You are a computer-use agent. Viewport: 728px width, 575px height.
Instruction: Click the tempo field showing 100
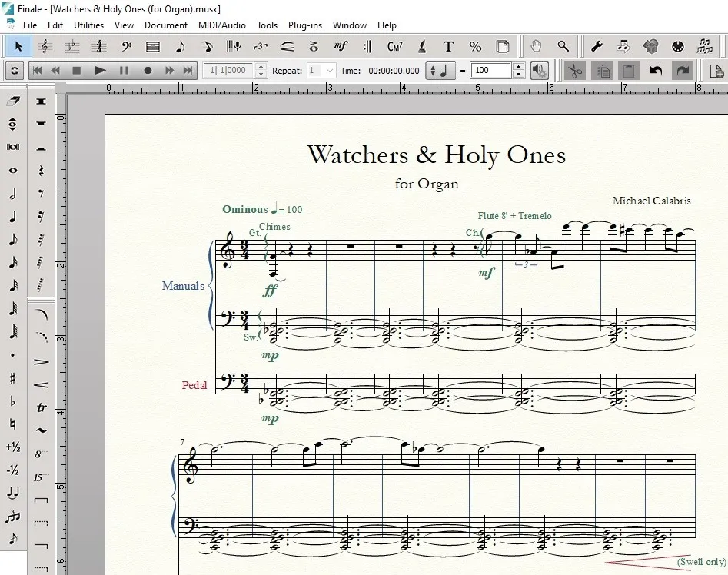pos(490,71)
